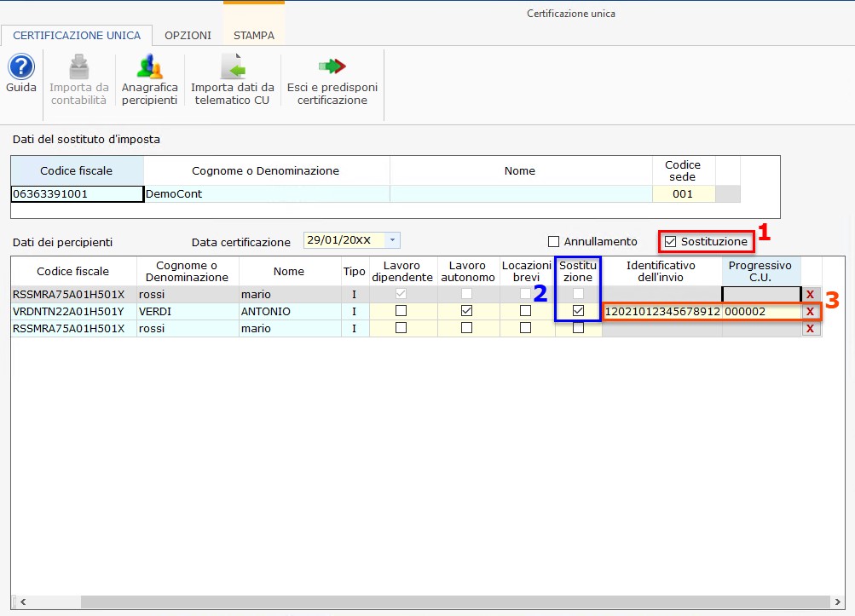
Task: Toggle Locazioni brevi for VERDI ANTONIO
Action: click(x=526, y=311)
